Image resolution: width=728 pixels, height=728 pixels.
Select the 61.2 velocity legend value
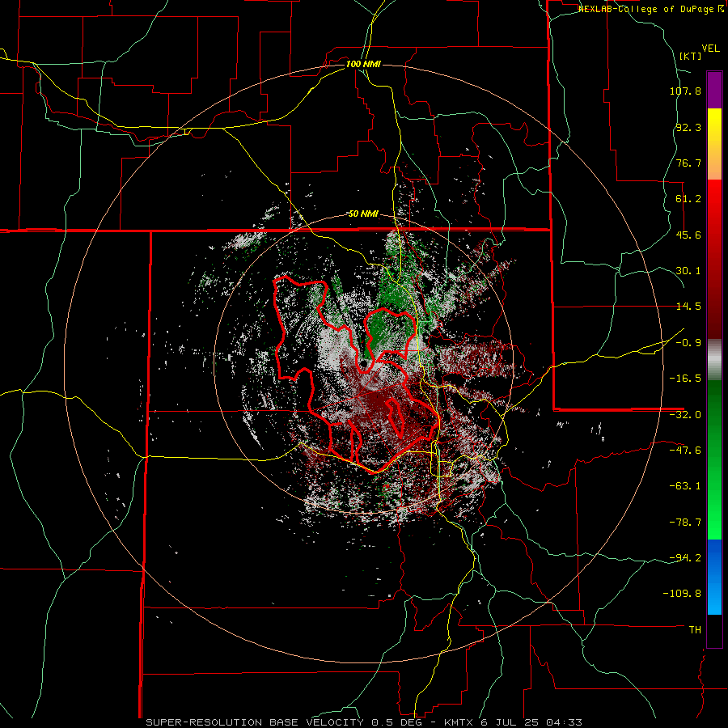click(x=688, y=199)
